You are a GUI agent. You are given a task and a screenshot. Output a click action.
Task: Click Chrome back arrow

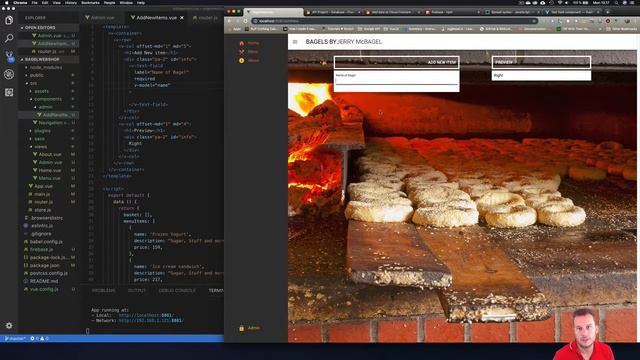229,21
